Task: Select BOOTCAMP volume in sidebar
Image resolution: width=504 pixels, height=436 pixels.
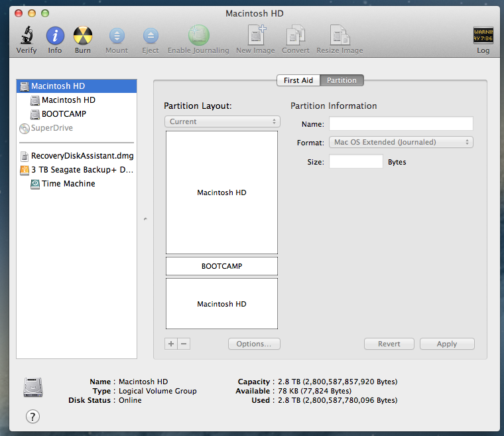Action: click(64, 113)
